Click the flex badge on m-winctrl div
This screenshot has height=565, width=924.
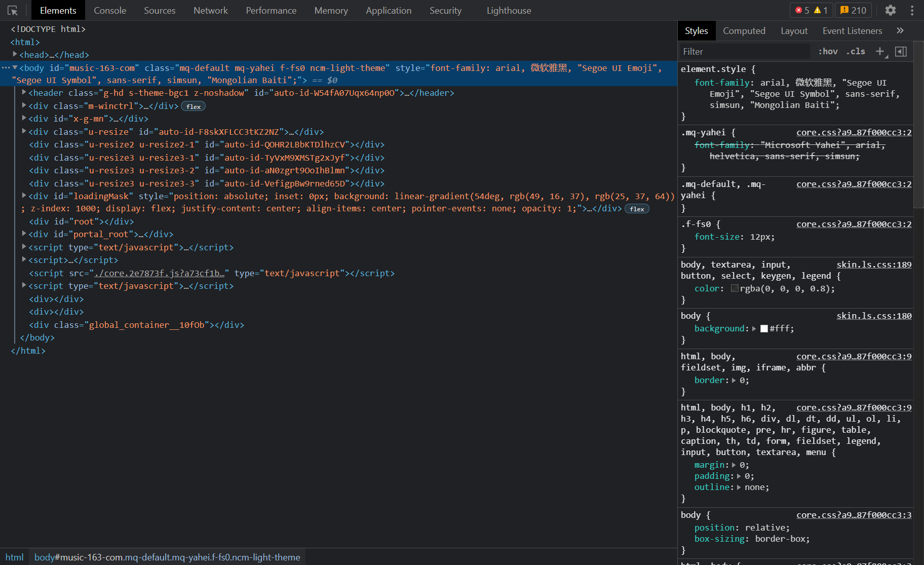coord(194,106)
